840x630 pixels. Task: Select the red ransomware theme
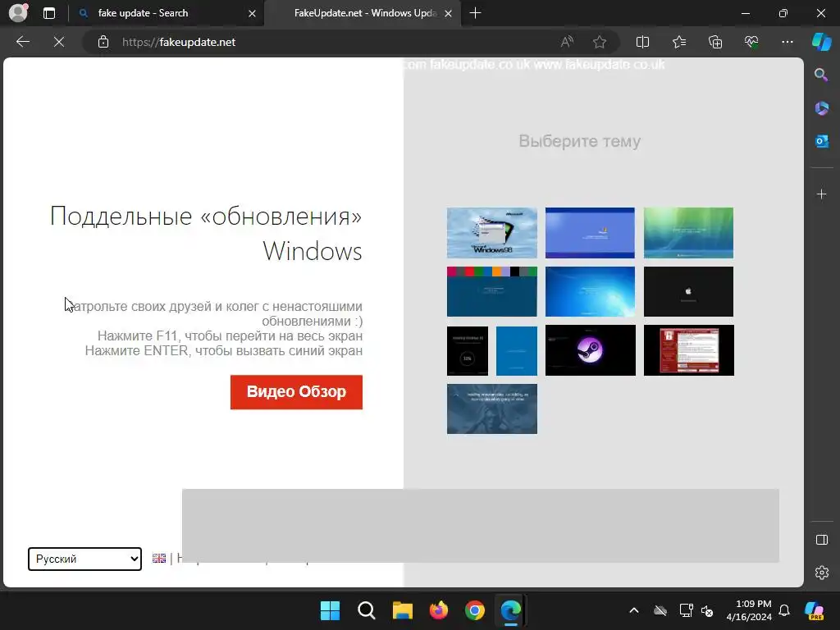[x=689, y=350]
